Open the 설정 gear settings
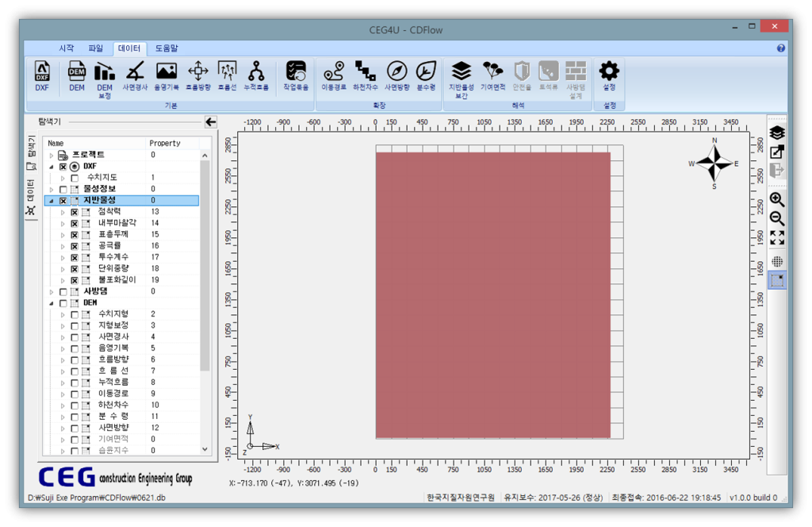This screenshot has height=527, width=812. [609, 75]
